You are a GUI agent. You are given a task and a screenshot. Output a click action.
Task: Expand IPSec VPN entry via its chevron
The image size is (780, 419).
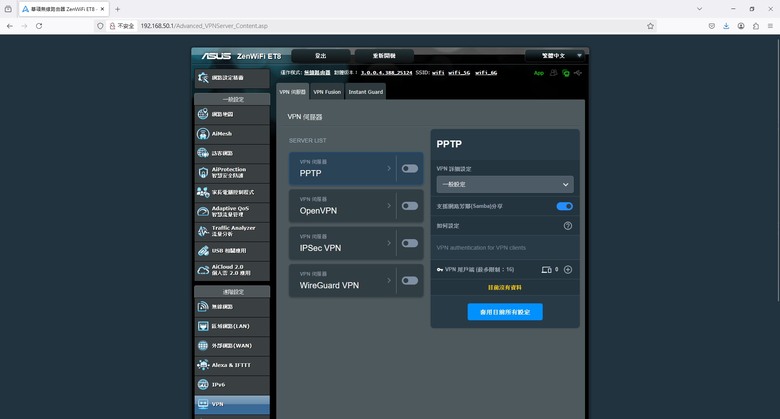pos(389,243)
